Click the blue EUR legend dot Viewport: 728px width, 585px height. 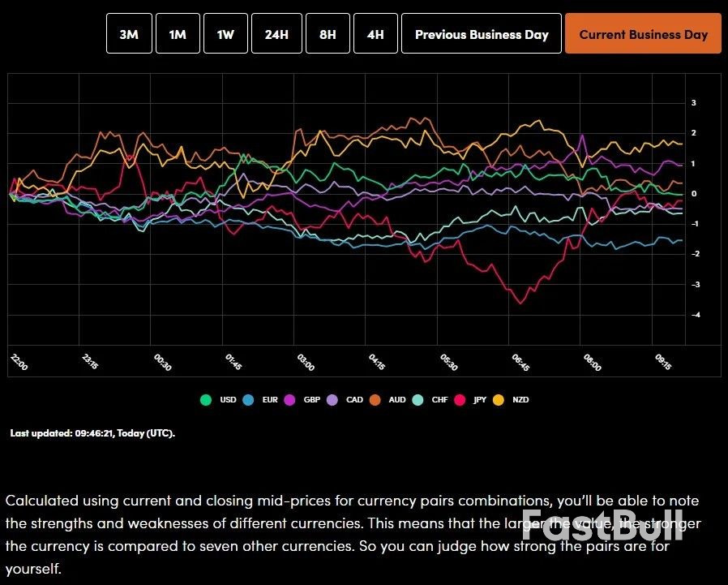pos(246,399)
